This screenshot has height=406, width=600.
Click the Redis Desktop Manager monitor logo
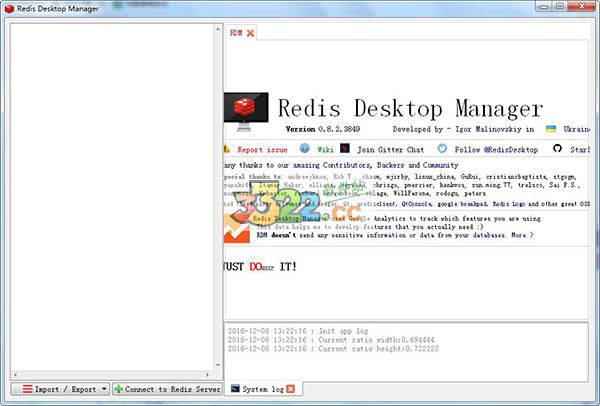coord(246,111)
